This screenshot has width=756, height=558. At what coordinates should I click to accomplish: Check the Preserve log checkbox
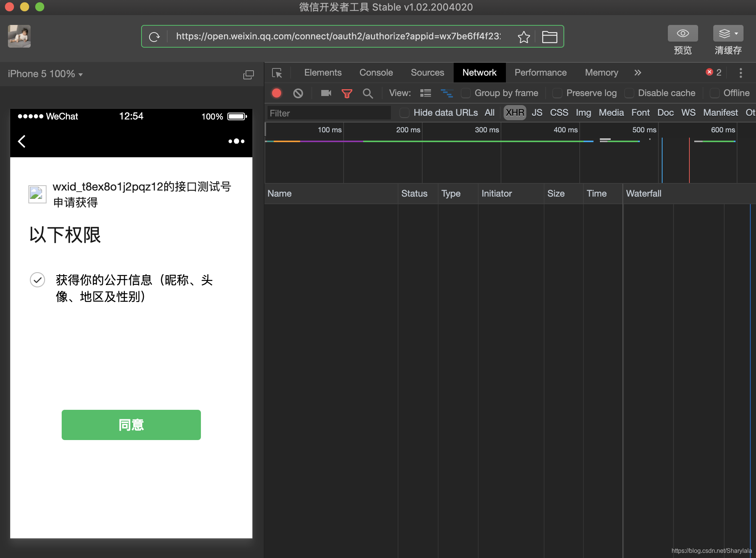pyautogui.click(x=557, y=93)
